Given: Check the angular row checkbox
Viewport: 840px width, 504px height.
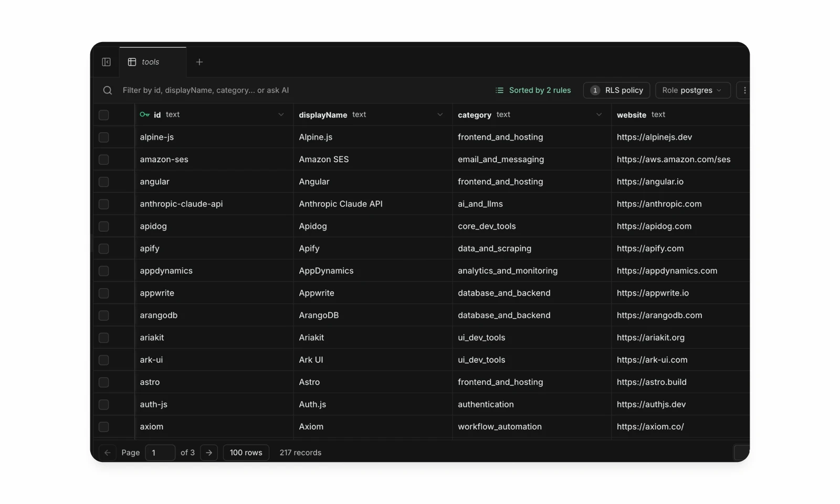Looking at the screenshot, I should click(x=104, y=182).
